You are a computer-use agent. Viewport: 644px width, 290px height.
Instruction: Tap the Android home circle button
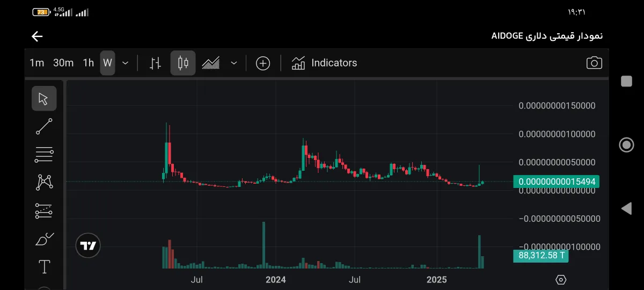(626, 145)
